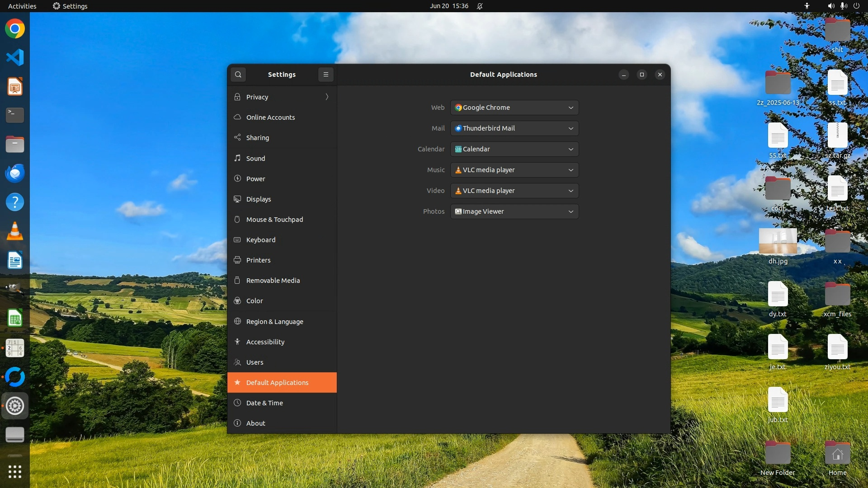
Task: Expand the Web default browser dropdown
Action: pos(514,108)
